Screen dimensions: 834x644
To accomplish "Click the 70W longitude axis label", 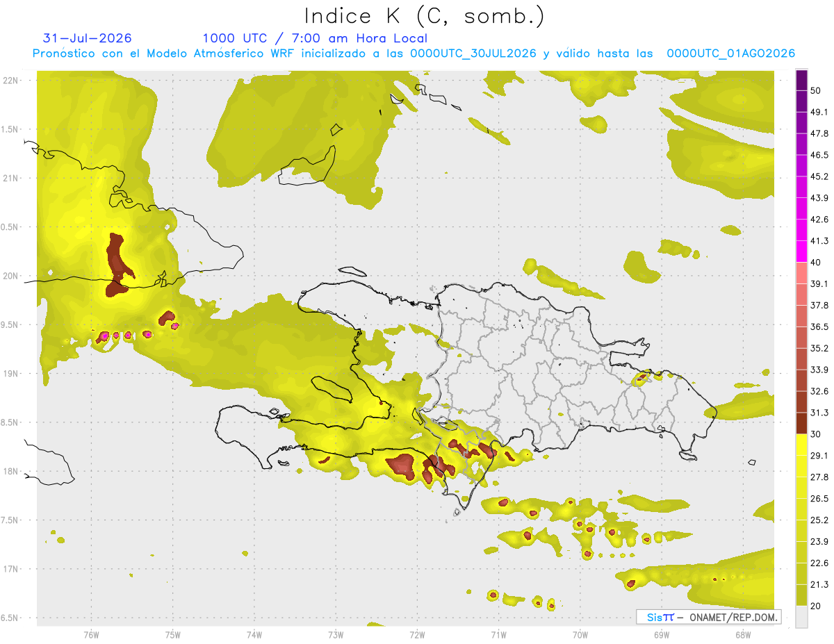I will pyautogui.click(x=580, y=634).
